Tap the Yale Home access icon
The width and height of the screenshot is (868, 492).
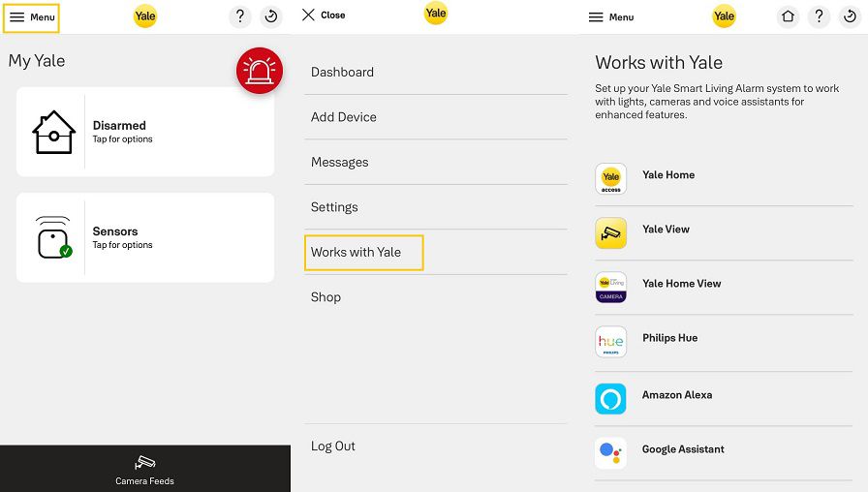610,178
